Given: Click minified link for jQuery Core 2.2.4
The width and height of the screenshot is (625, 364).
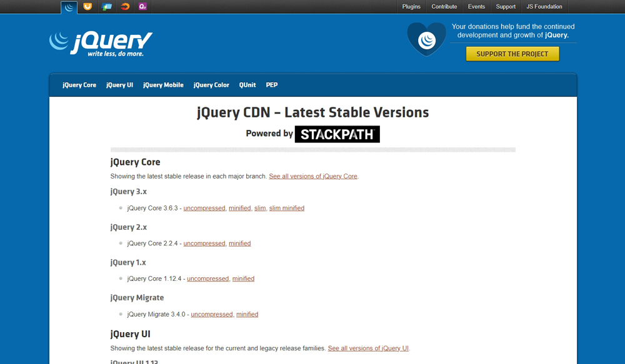Looking at the screenshot, I should click(x=239, y=243).
